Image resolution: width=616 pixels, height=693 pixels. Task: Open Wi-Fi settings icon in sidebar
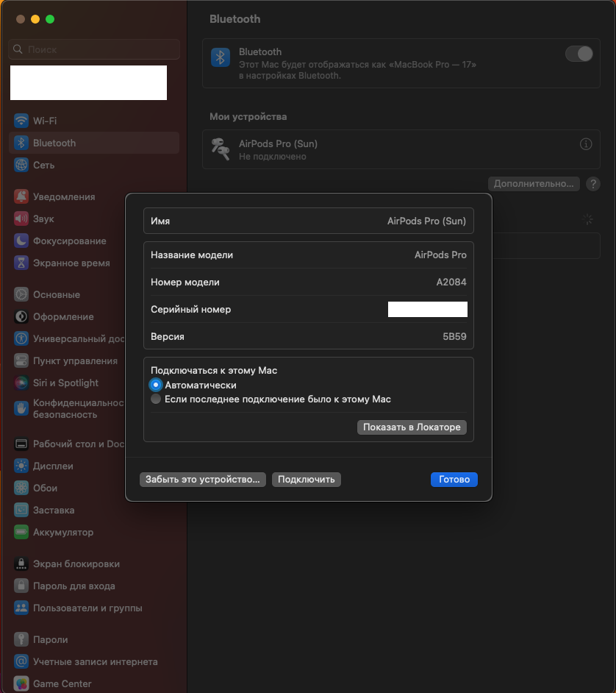(x=21, y=121)
